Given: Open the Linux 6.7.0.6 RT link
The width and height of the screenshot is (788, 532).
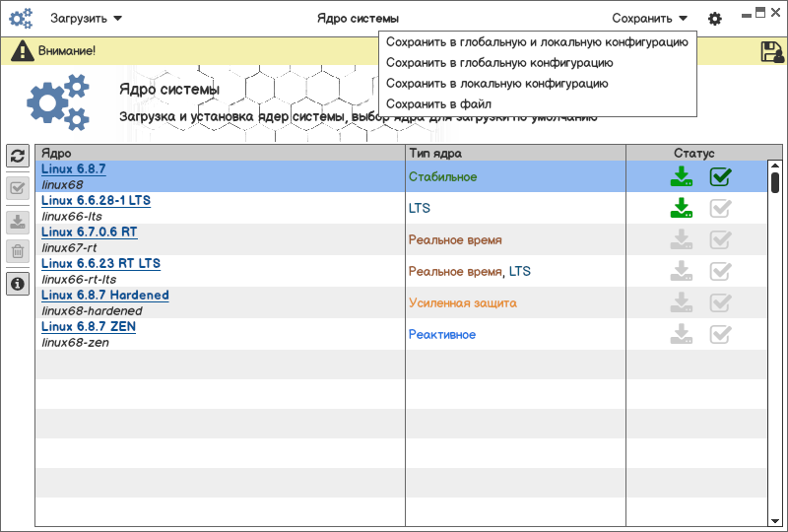Looking at the screenshot, I should pos(89,233).
